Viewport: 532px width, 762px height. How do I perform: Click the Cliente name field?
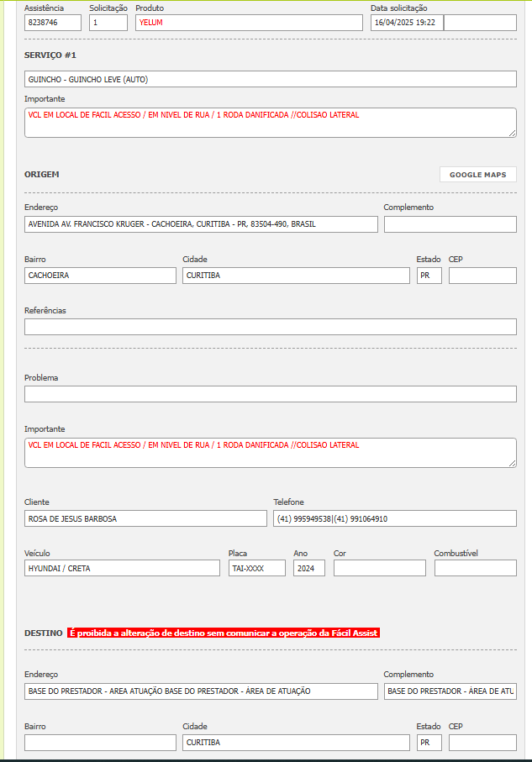[145, 518]
